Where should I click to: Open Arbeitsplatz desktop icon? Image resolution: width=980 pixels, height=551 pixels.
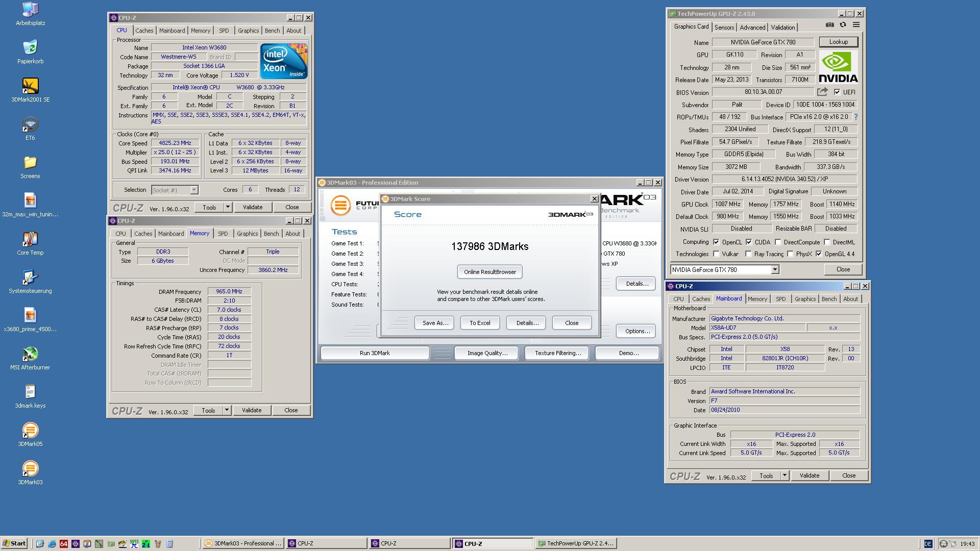coord(30,14)
